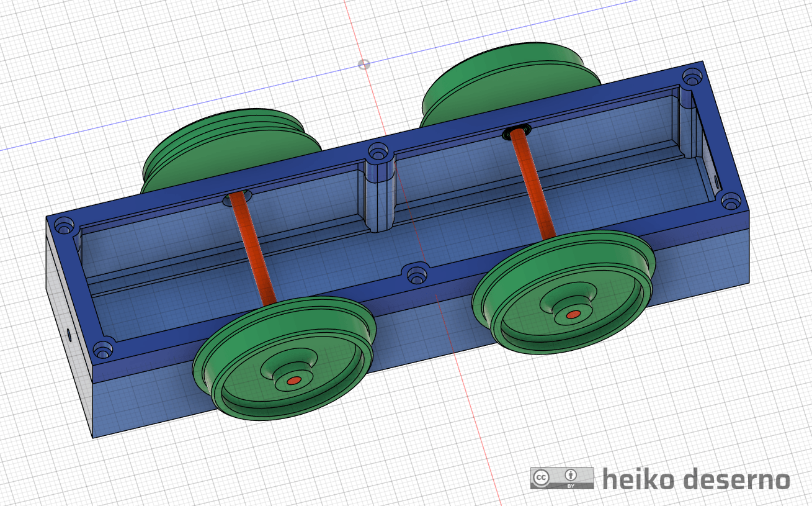Click the screw hole atop the center pillar
The height and width of the screenshot is (506, 812).
click(378, 153)
